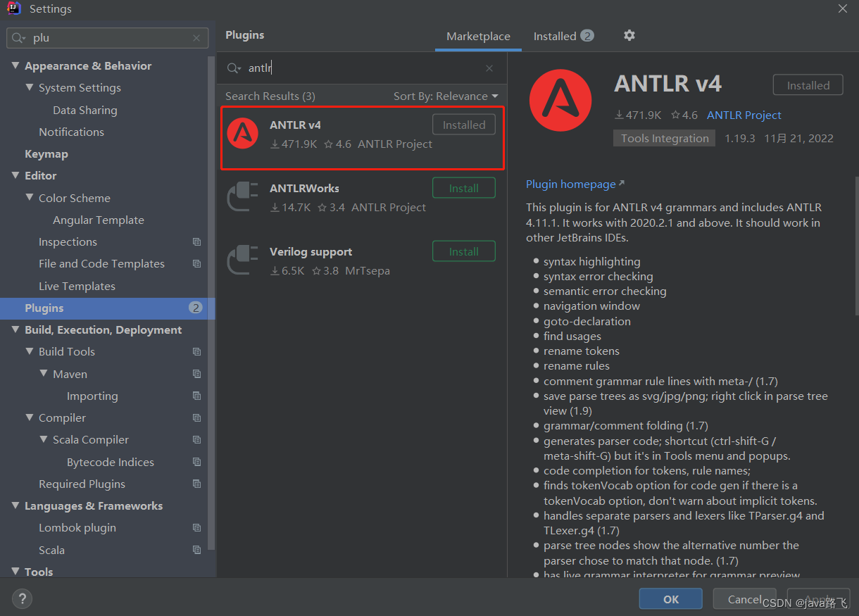Select the Plugins settings entry
This screenshot has width=859, height=616.
108,308
